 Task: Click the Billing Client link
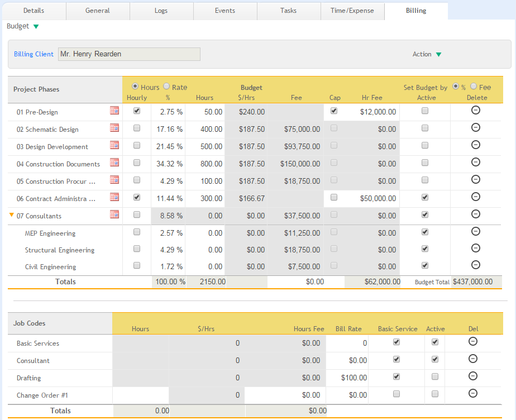pyautogui.click(x=34, y=54)
